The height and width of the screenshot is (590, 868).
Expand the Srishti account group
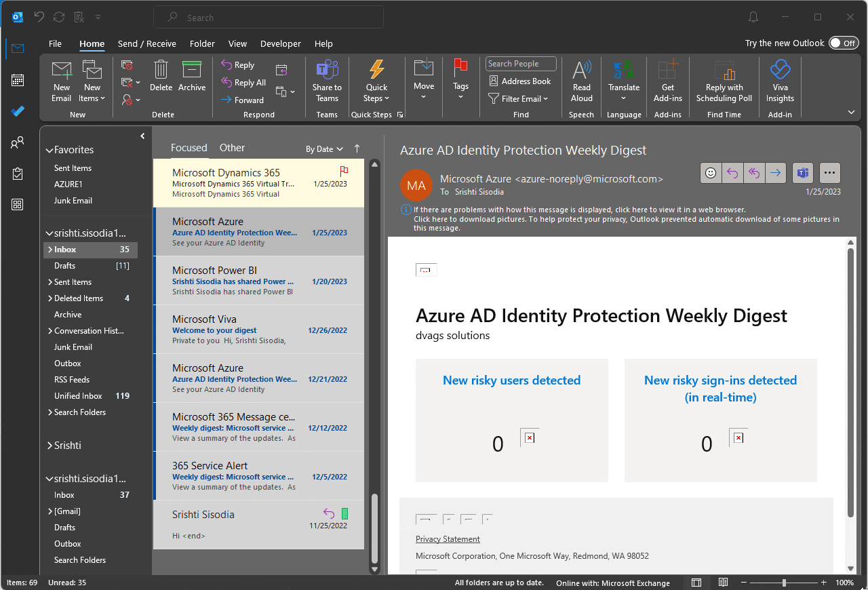pyautogui.click(x=49, y=446)
